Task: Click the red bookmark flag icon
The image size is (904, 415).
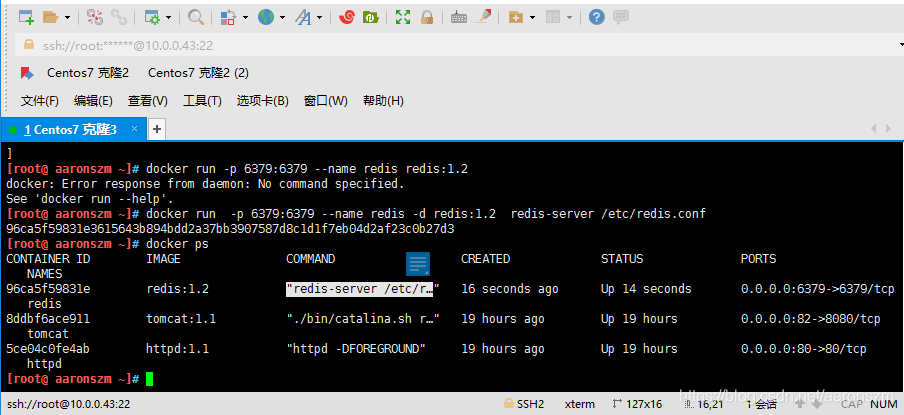Action: (27, 73)
